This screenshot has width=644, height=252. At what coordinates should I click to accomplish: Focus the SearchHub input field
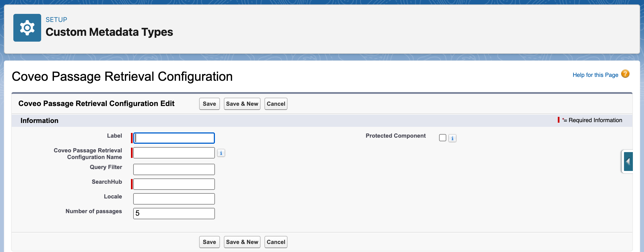[174, 184]
